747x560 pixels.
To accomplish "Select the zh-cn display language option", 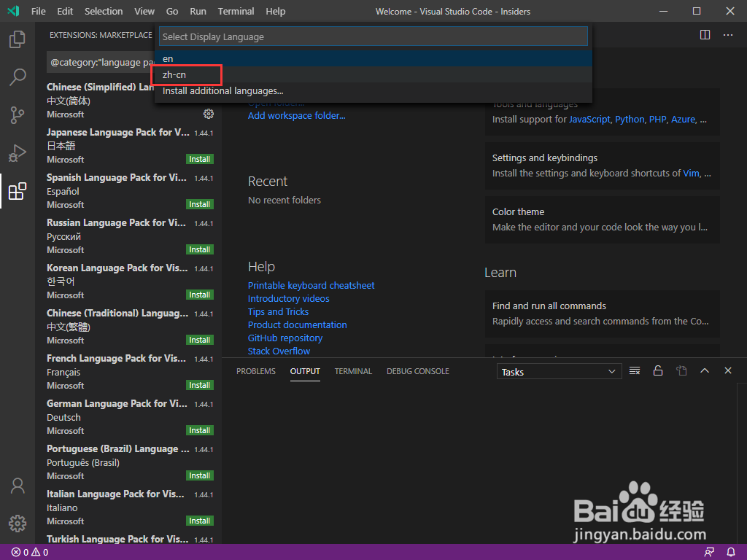I will (x=373, y=75).
